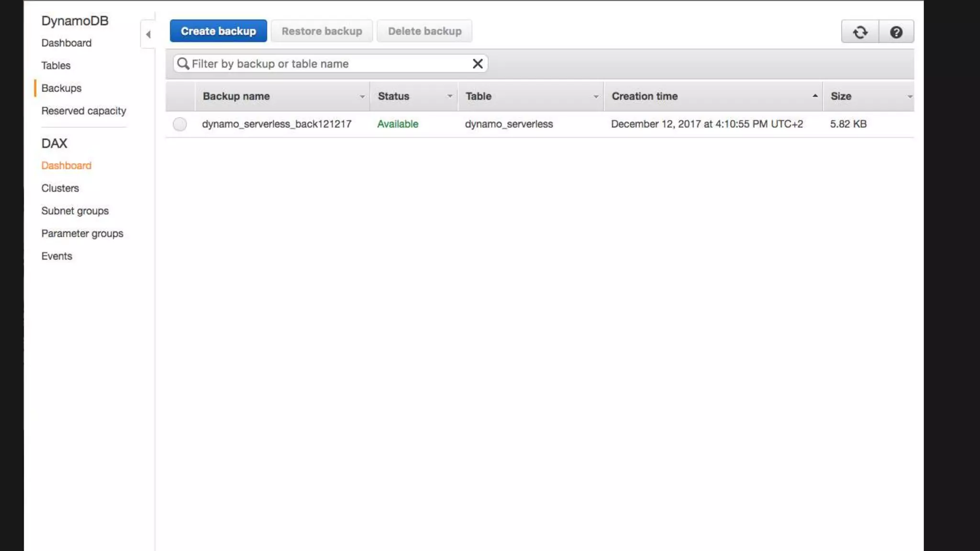Viewport: 980px width, 551px height.
Task: Open Reserved capacity in sidebar
Action: tap(84, 111)
